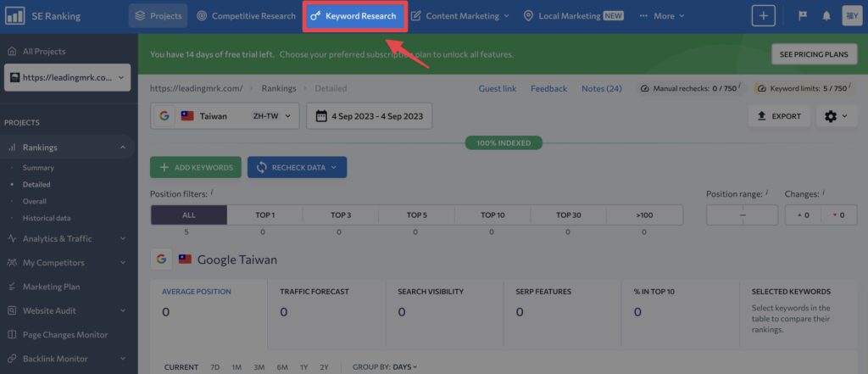
Task: Select the Search Visibility metric card
Action: [444, 315]
